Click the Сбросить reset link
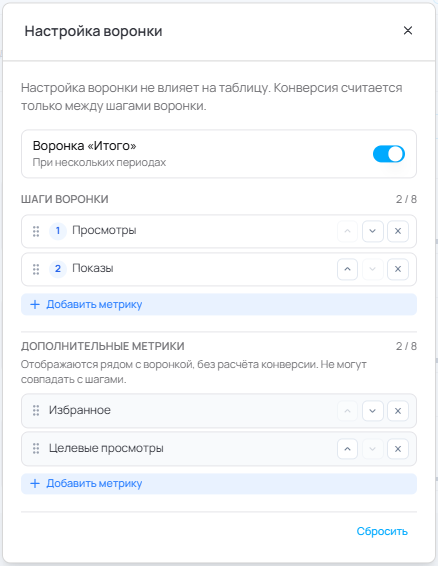Image resolution: width=438 pixels, height=566 pixels. click(382, 531)
